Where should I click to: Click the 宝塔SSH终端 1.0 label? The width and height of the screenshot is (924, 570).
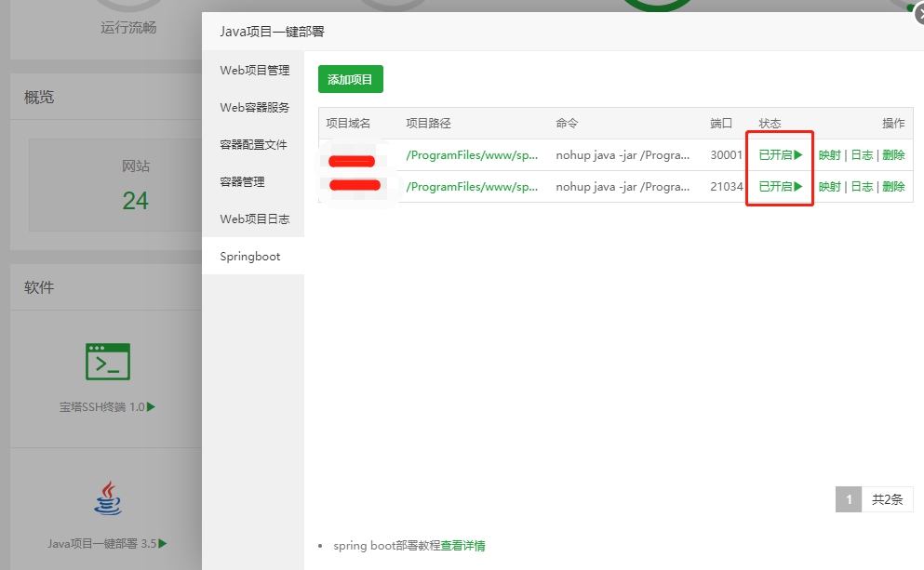(x=102, y=407)
